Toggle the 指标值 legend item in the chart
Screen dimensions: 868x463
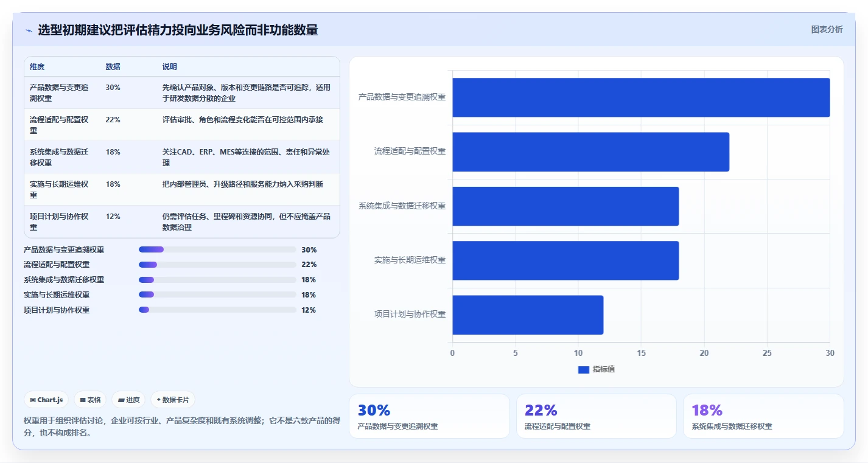point(597,369)
